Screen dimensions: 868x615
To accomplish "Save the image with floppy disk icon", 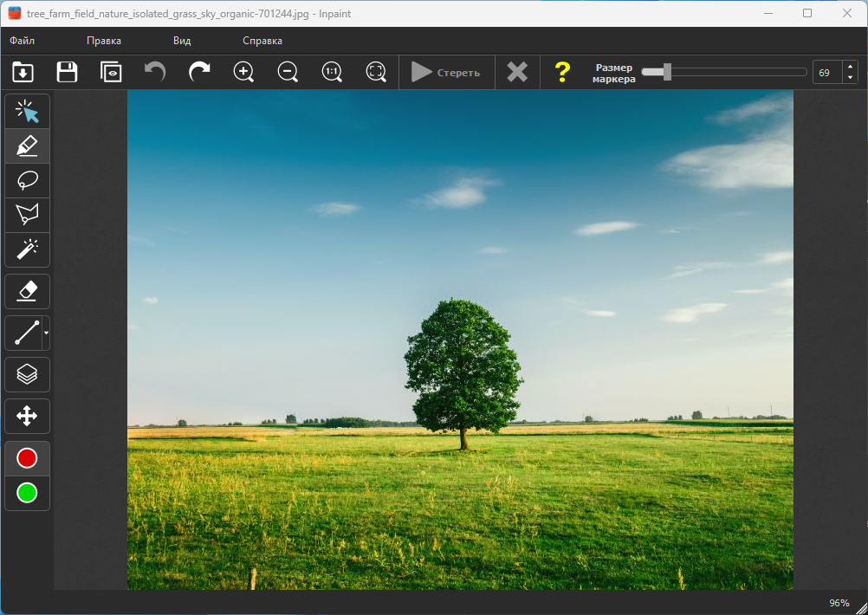I will (67, 72).
